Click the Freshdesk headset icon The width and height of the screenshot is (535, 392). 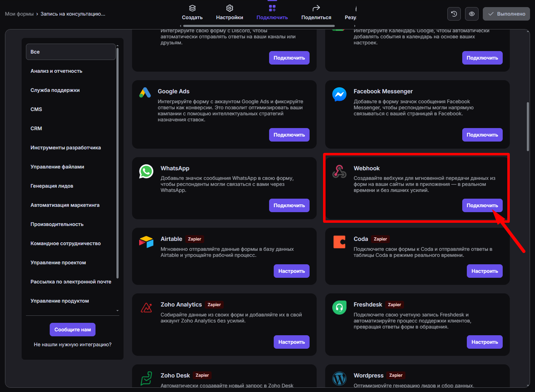click(x=339, y=307)
